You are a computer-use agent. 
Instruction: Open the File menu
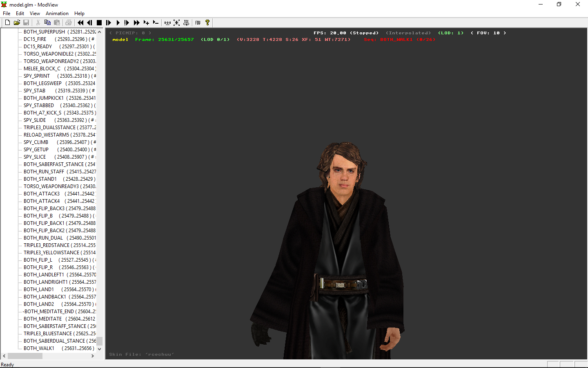point(7,13)
